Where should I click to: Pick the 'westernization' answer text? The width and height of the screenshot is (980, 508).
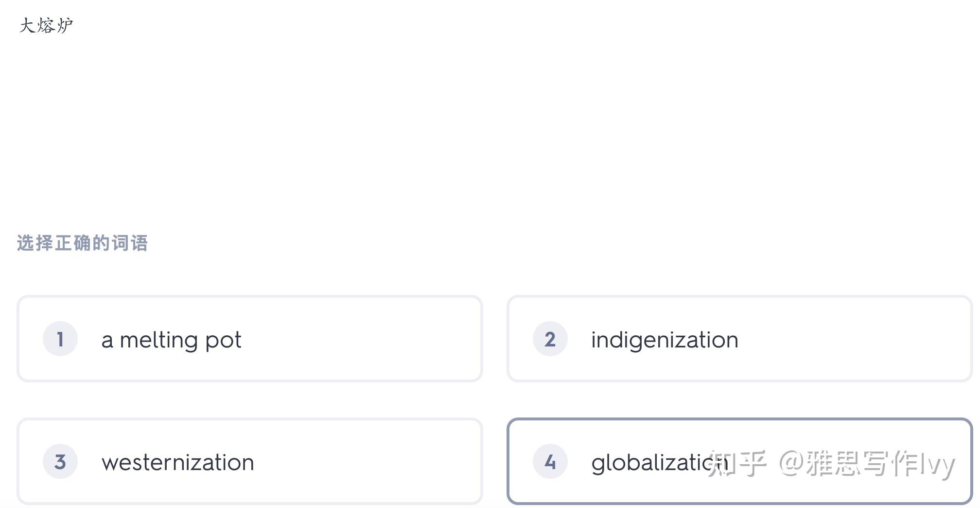(x=177, y=462)
